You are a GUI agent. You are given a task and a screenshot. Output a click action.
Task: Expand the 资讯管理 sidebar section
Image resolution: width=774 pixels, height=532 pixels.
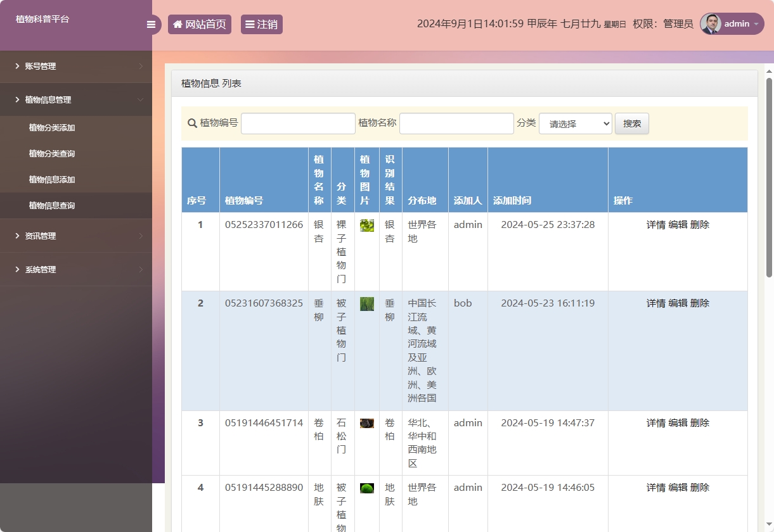tap(76, 236)
